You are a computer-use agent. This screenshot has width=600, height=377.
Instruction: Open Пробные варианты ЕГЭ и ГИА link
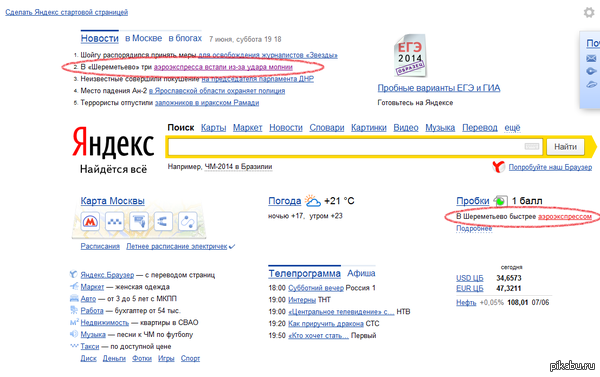pyautogui.click(x=439, y=88)
